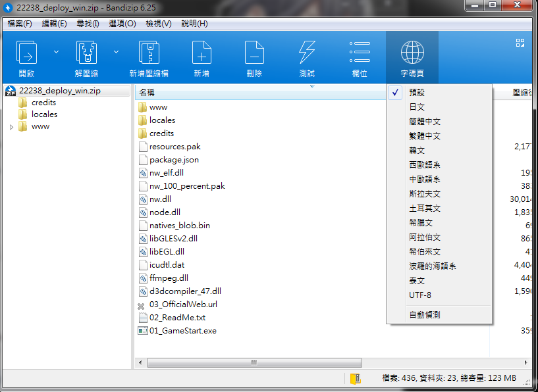Click the 字碼頁 (Code page) globe icon
Viewport: 538px width, 392px height.
click(412, 52)
